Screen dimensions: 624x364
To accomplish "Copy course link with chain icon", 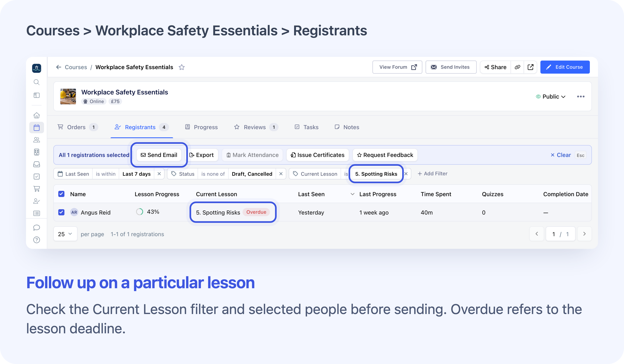I will point(517,67).
